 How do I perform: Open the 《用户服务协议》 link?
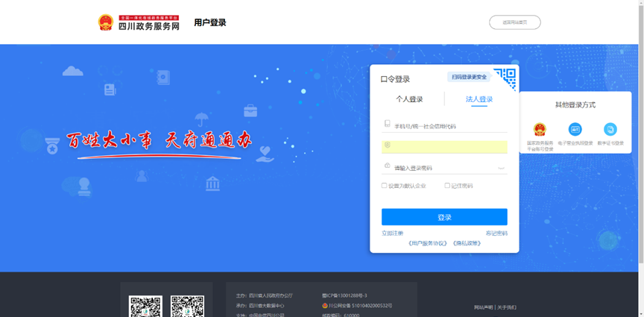tap(428, 243)
